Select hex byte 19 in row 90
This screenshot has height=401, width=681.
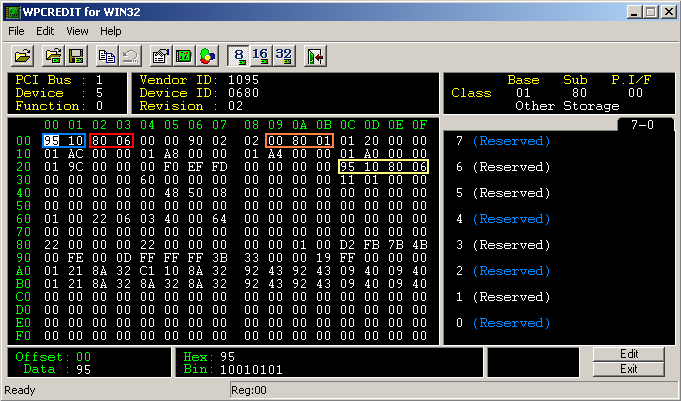click(x=324, y=258)
